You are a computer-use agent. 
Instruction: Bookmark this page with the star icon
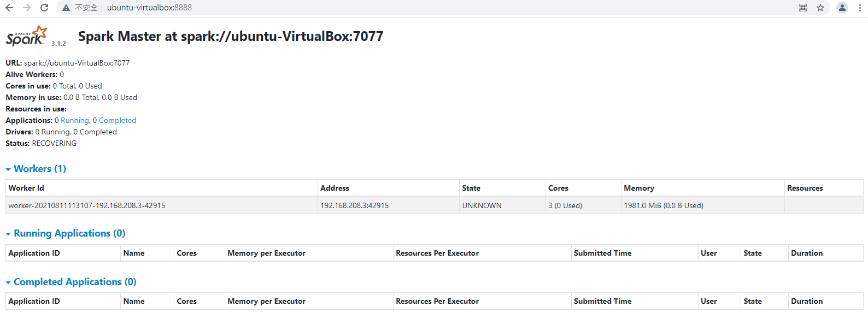(x=820, y=8)
